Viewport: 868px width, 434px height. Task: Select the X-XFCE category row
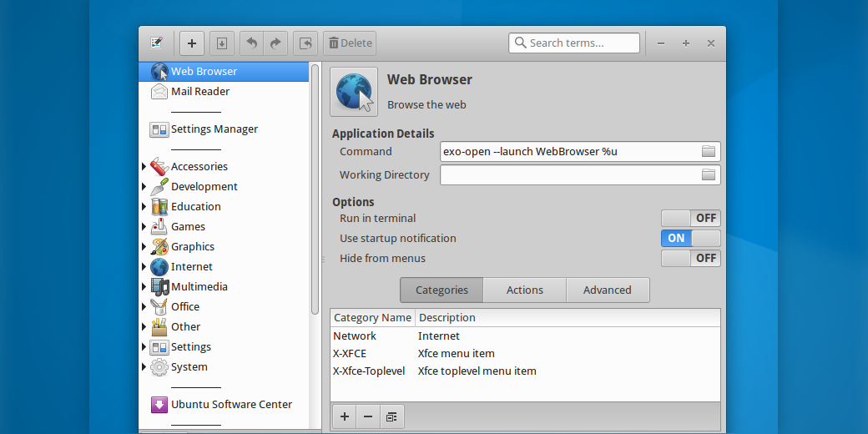tap(525, 354)
